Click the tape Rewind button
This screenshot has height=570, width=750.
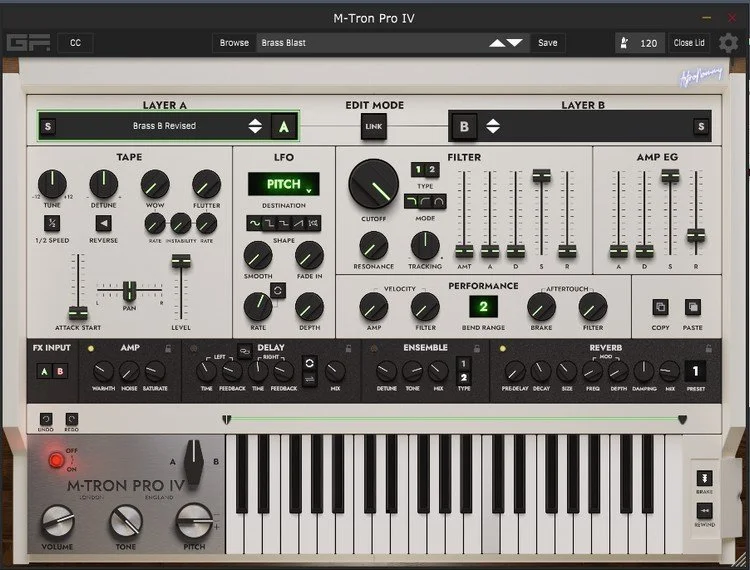[704, 511]
